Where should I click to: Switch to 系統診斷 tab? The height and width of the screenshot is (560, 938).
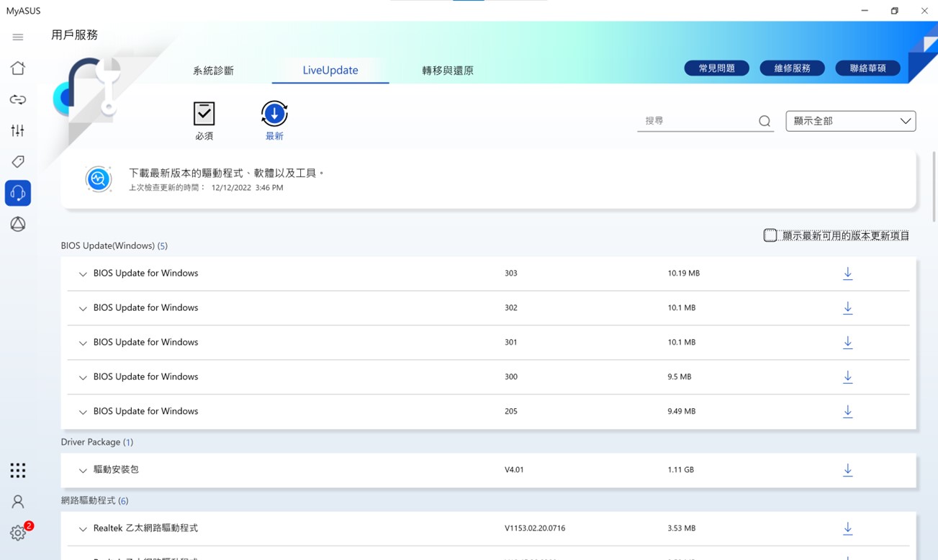pyautogui.click(x=213, y=71)
